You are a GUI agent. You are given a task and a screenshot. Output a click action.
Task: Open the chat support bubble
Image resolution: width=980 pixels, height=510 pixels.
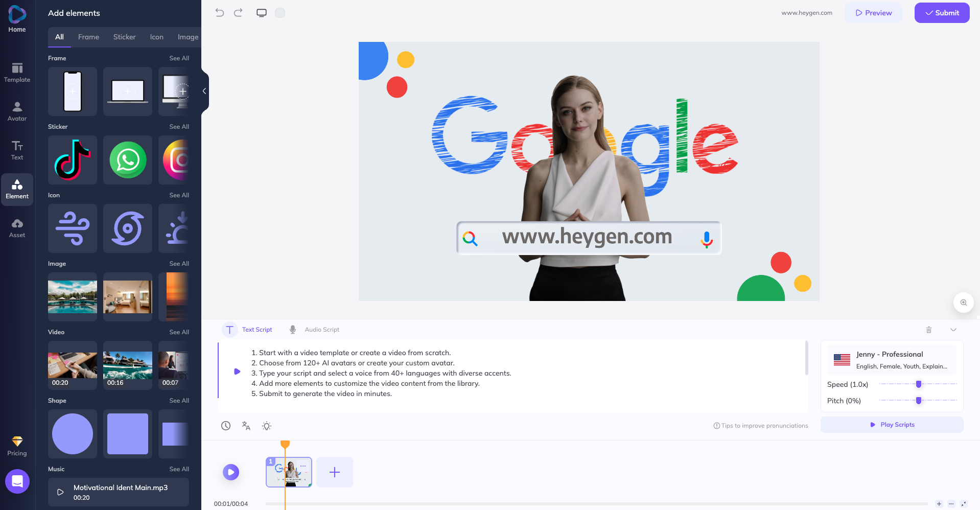[x=17, y=481]
